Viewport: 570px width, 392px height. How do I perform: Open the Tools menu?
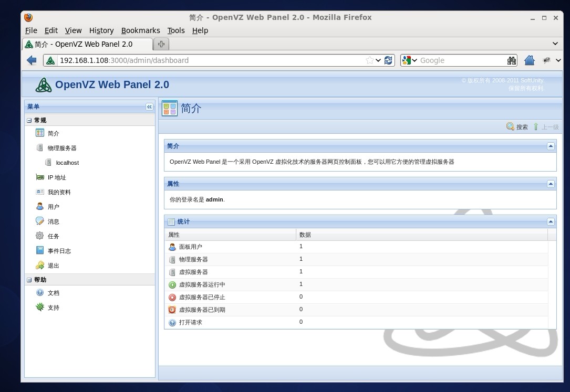(176, 30)
